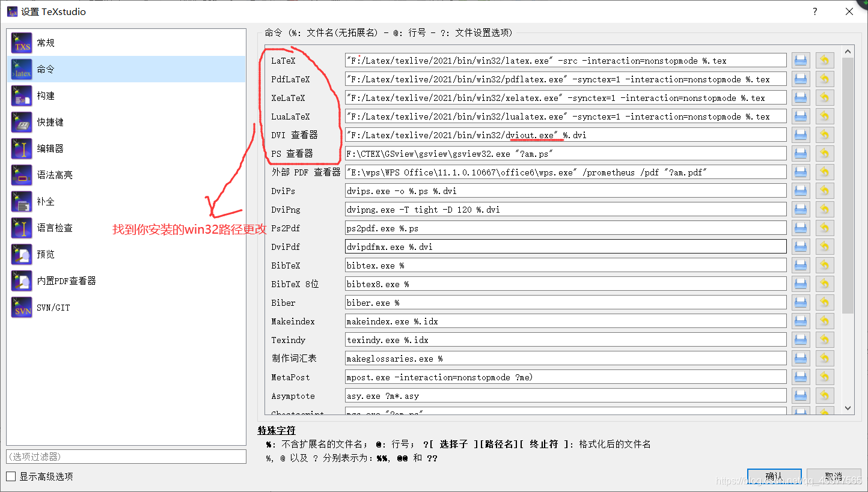Browse for DVI 查看器 executable

801,135
